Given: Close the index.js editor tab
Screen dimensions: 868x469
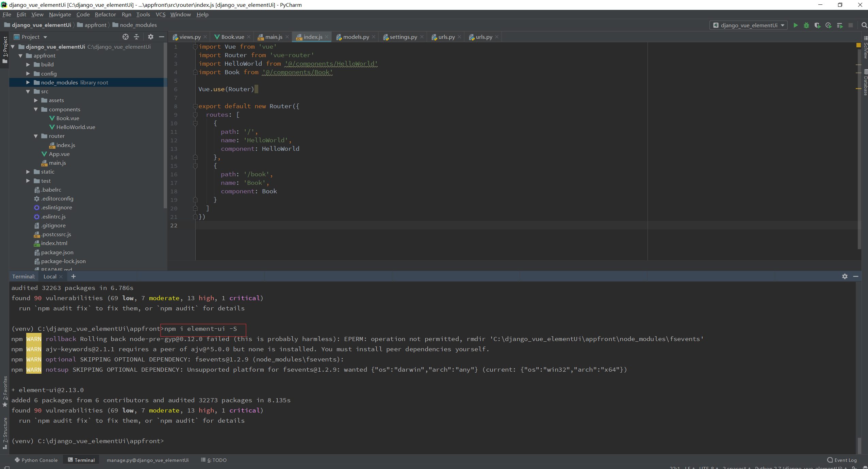Looking at the screenshot, I should click(327, 37).
